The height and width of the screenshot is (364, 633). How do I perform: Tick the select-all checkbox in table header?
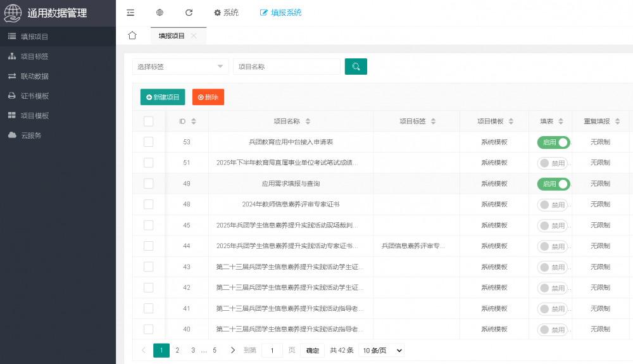(149, 122)
